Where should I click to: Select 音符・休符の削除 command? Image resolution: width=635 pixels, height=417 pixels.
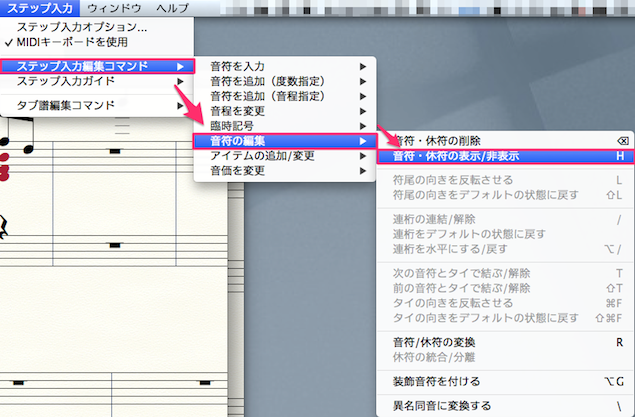coord(505,141)
